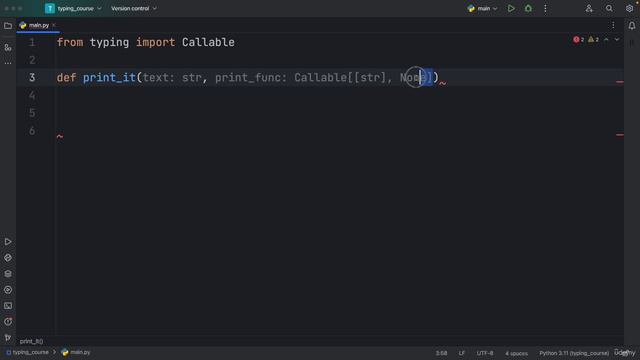The image size is (640, 360).
Task: Open the Code With Me user icon
Action: (x=589, y=8)
